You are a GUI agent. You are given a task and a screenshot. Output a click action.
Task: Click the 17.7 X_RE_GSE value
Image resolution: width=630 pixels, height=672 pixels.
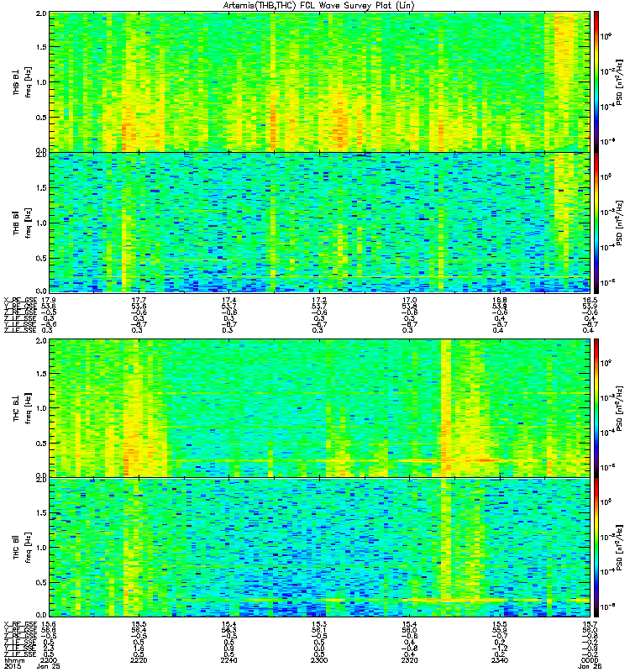pyautogui.click(x=139, y=300)
